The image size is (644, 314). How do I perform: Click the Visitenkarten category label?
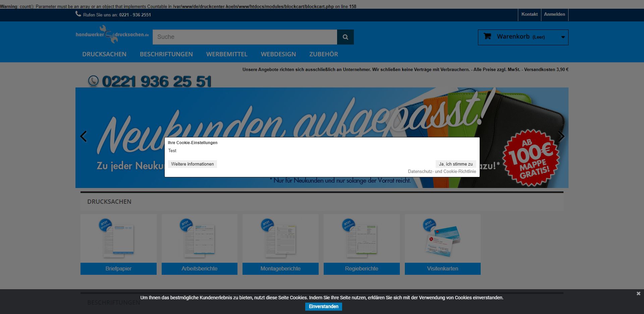click(443, 269)
